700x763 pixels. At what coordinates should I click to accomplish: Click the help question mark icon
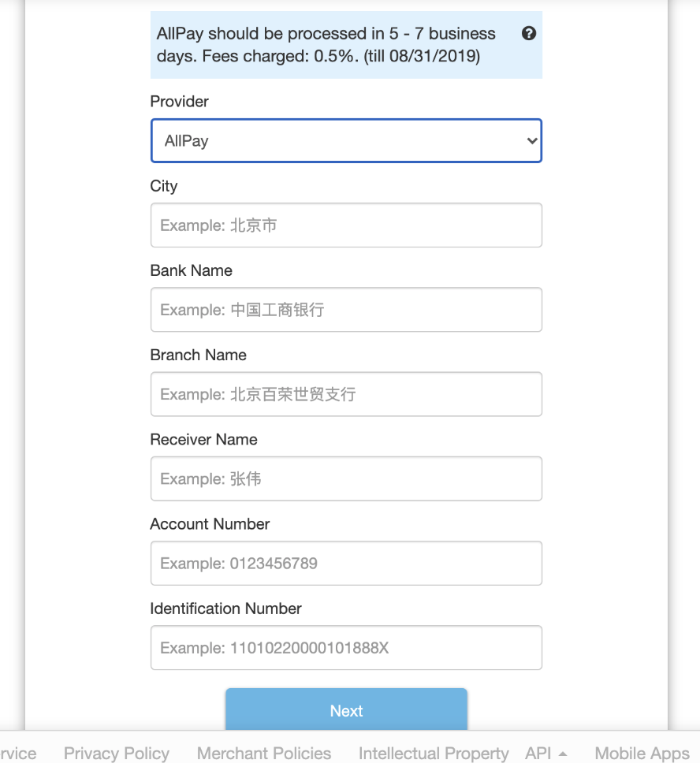point(529,33)
